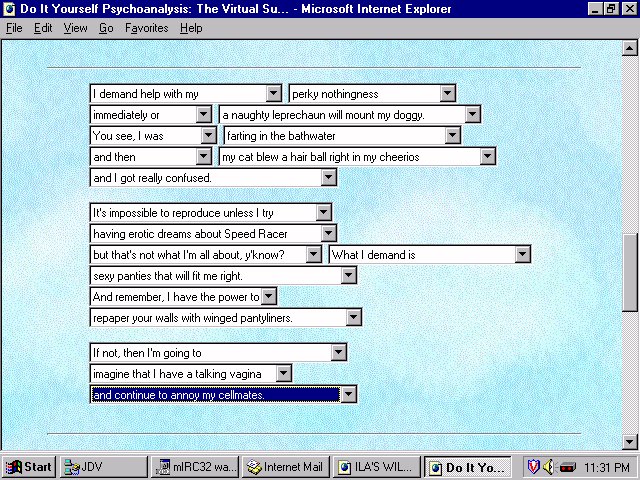640x480 pixels.
Task: Switch to the JDV taskbar window
Action: coord(102,467)
